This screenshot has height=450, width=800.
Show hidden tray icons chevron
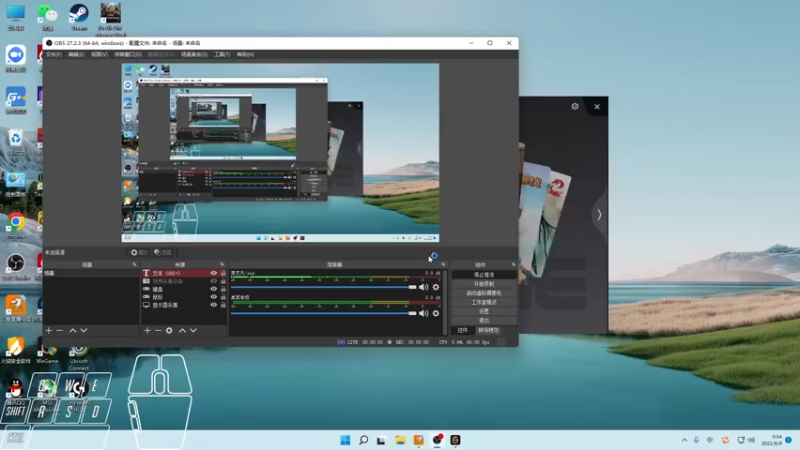tap(684, 440)
